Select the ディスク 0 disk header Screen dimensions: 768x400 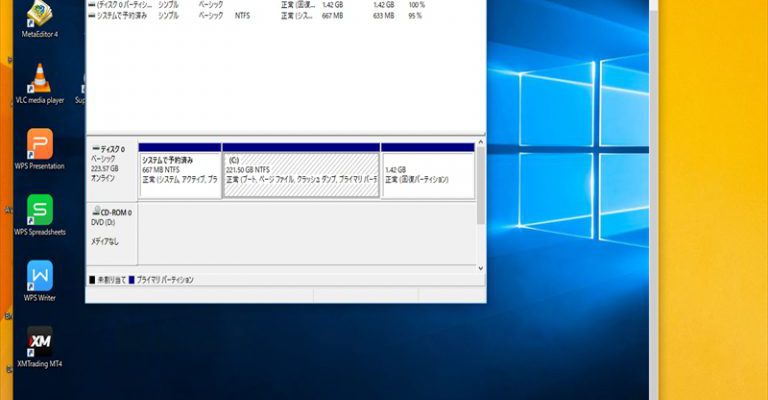click(x=112, y=169)
